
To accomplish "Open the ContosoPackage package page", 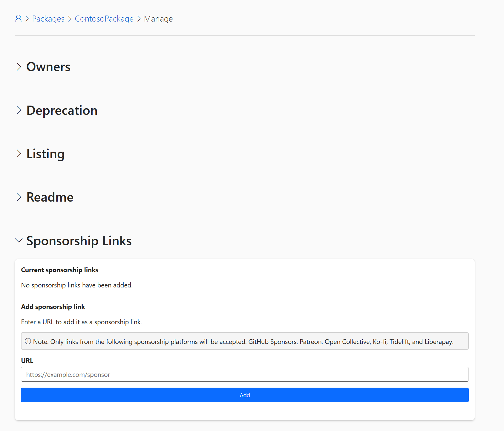I will pos(104,19).
